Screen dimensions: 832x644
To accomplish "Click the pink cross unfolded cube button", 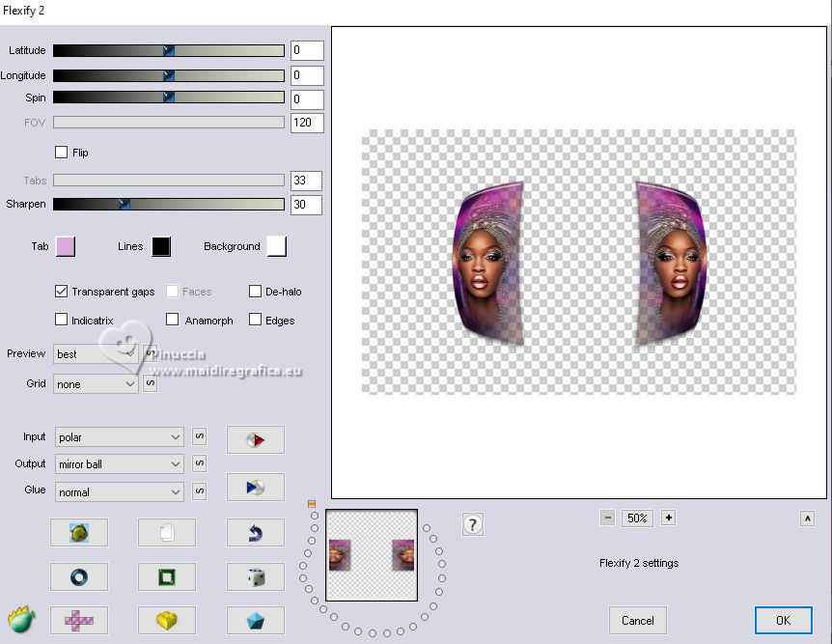I will coord(79,620).
